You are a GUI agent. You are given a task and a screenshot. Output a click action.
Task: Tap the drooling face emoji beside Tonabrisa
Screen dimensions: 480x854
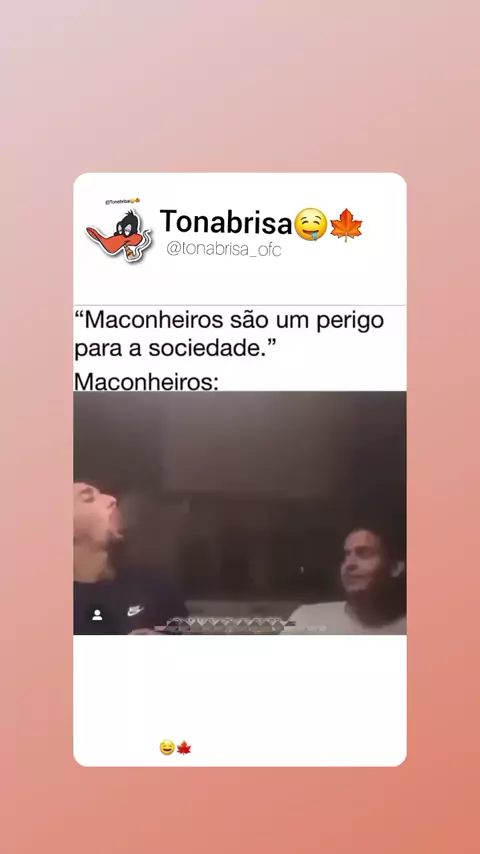pyautogui.click(x=311, y=224)
